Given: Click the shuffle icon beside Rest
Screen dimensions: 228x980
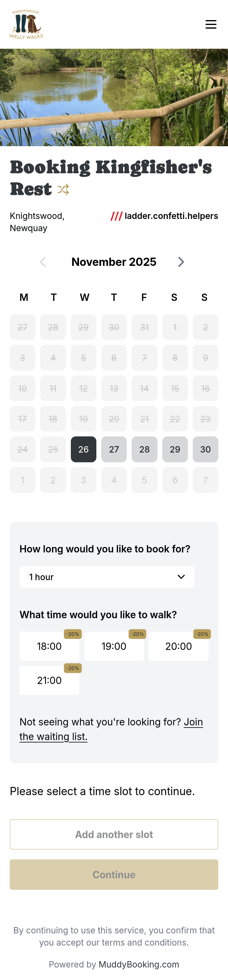Looking at the screenshot, I should pyautogui.click(x=63, y=189).
